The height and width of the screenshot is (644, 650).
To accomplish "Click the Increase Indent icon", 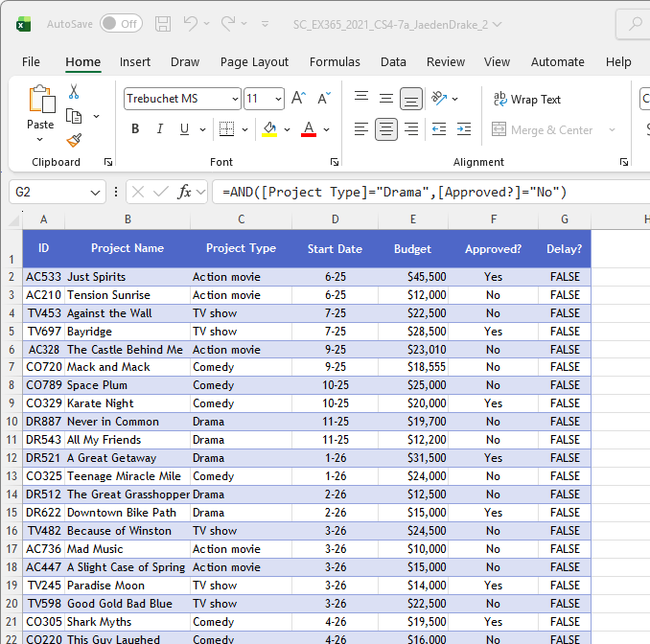I will [x=465, y=129].
